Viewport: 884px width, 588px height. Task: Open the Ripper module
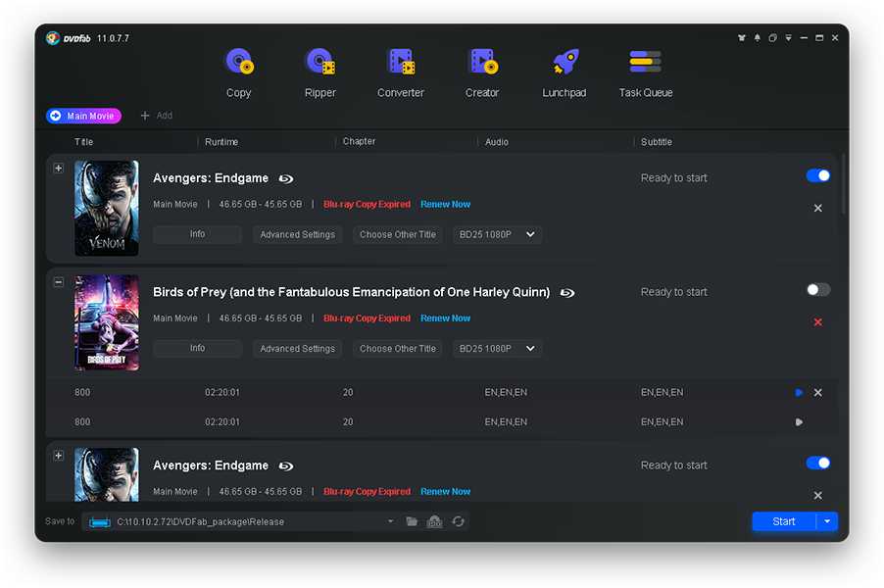(x=320, y=73)
